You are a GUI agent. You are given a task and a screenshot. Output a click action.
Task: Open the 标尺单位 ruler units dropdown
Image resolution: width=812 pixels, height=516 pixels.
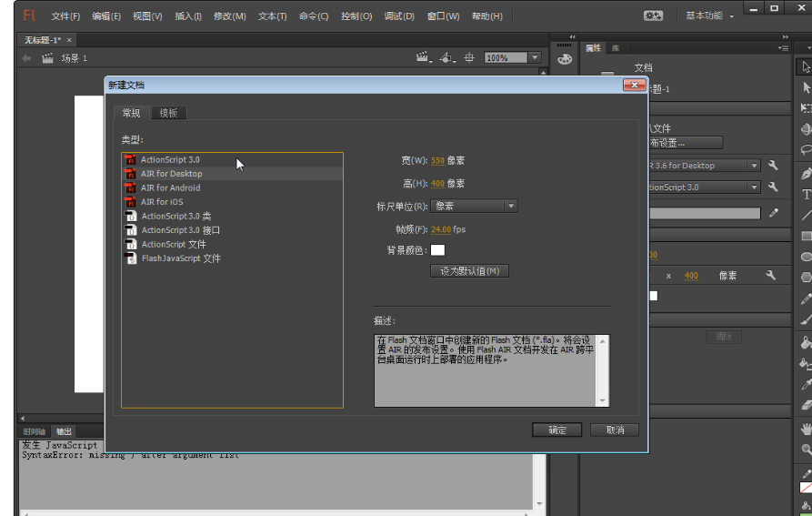click(x=474, y=207)
